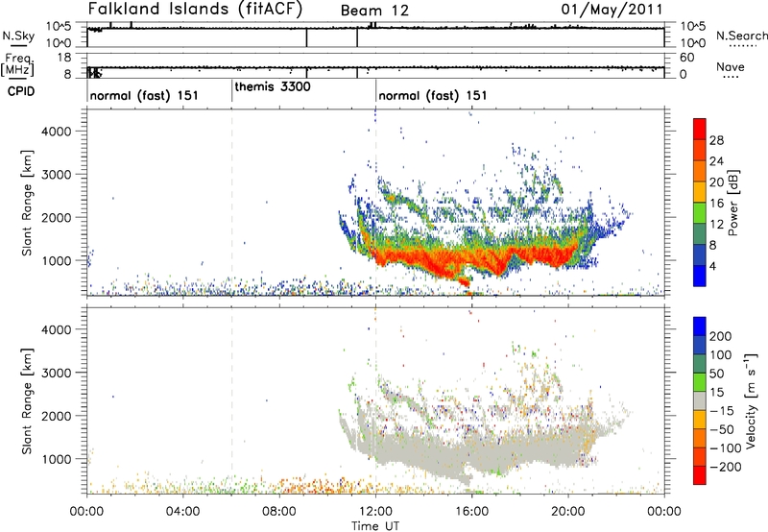Image resolution: width=768 pixels, height=532 pixels.
Task: Click the green segment of Power color bar
Action: (x=700, y=212)
